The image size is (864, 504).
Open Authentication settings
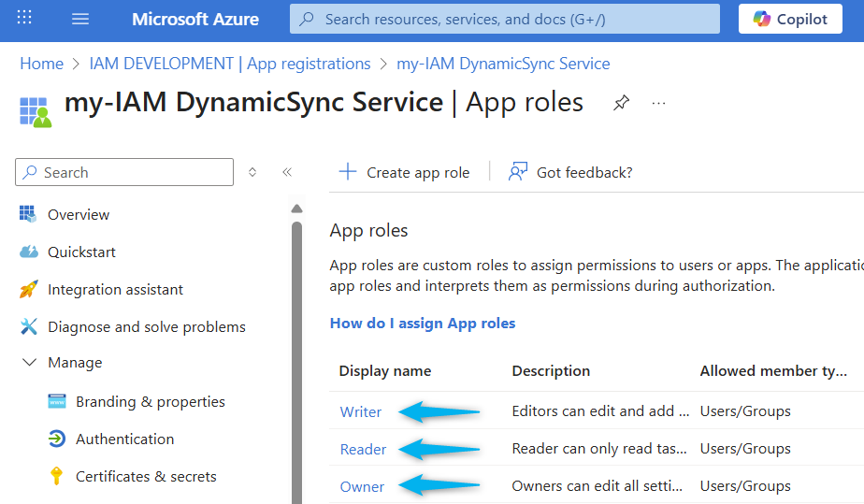(x=125, y=439)
